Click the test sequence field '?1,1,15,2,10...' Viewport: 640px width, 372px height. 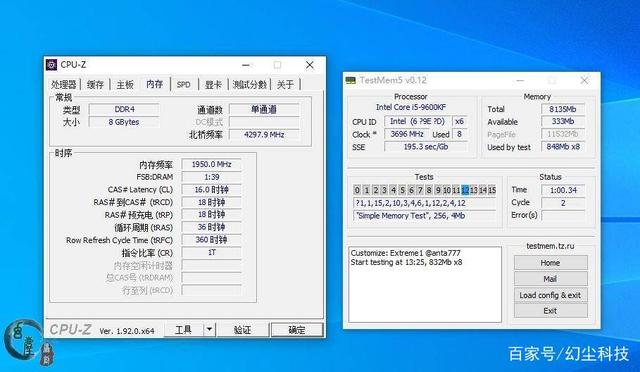tap(424, 203)
